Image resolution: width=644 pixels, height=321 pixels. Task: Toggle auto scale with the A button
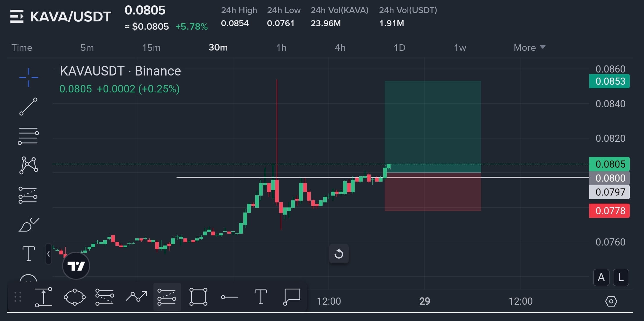pyautogui.click(x=601, y=277)
